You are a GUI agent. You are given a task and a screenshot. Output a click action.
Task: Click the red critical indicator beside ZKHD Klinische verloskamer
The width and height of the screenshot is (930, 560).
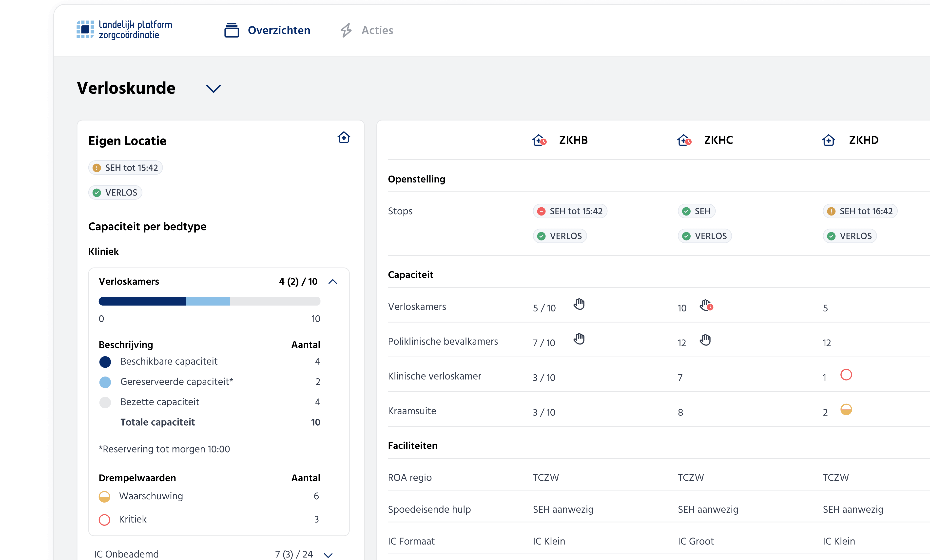pyautogui.click(x=846, y=375)
